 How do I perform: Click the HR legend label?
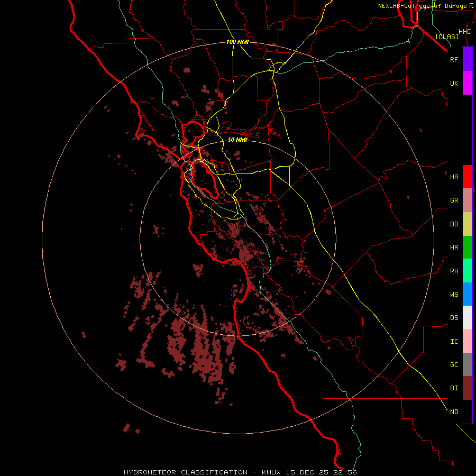click(x=454, y=248)
